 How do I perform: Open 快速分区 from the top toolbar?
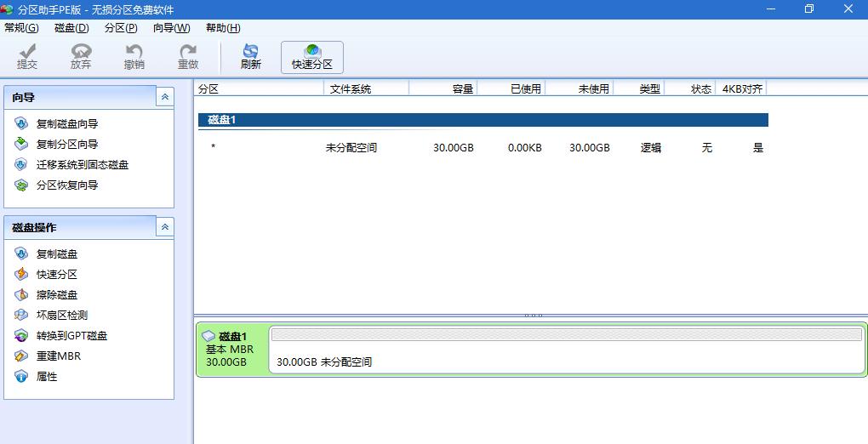pyautogui.click(x=311, y=57)
